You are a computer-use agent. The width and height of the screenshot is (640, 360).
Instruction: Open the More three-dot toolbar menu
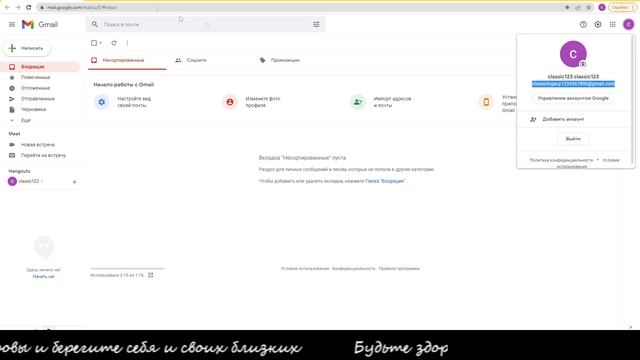(x=127, y=43)
